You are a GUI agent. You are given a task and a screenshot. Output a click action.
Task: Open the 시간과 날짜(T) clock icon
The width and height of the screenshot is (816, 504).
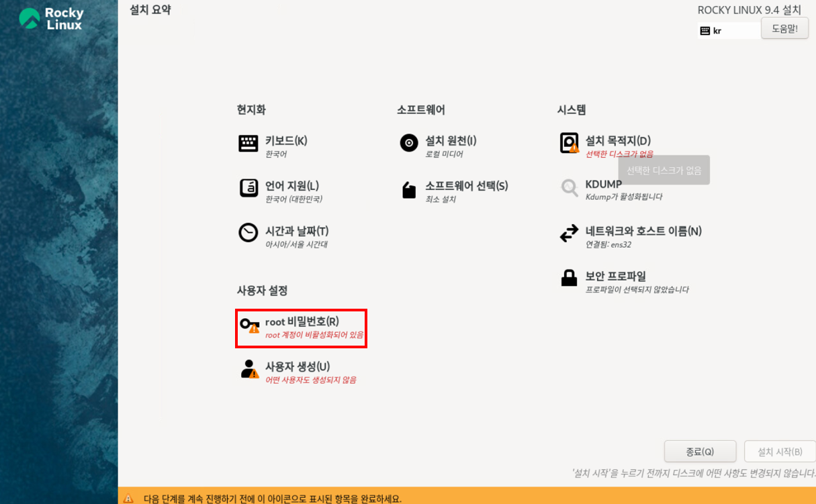click(248, 233)
